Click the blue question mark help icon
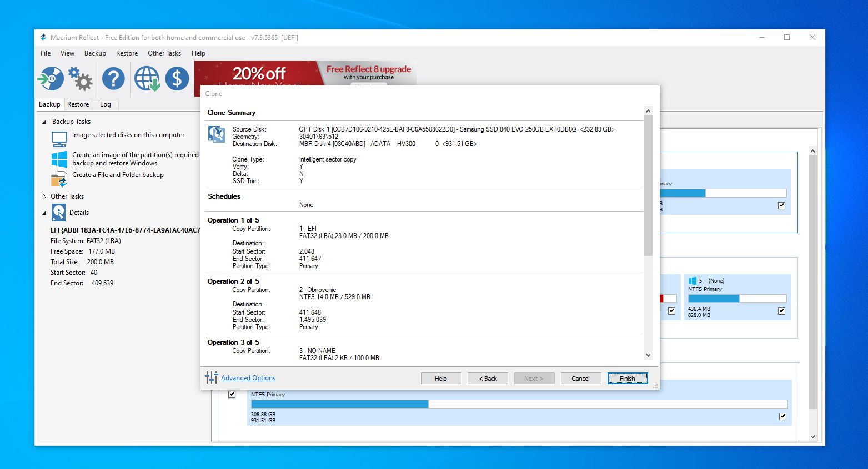Viewport: 868px width, 469px height. point(113,78)
